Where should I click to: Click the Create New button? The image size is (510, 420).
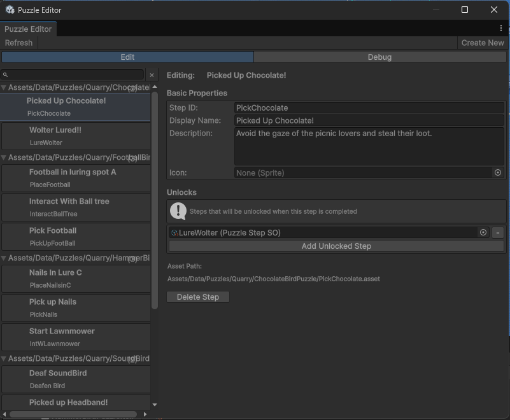pyautogui.click(x=482, y=43)
